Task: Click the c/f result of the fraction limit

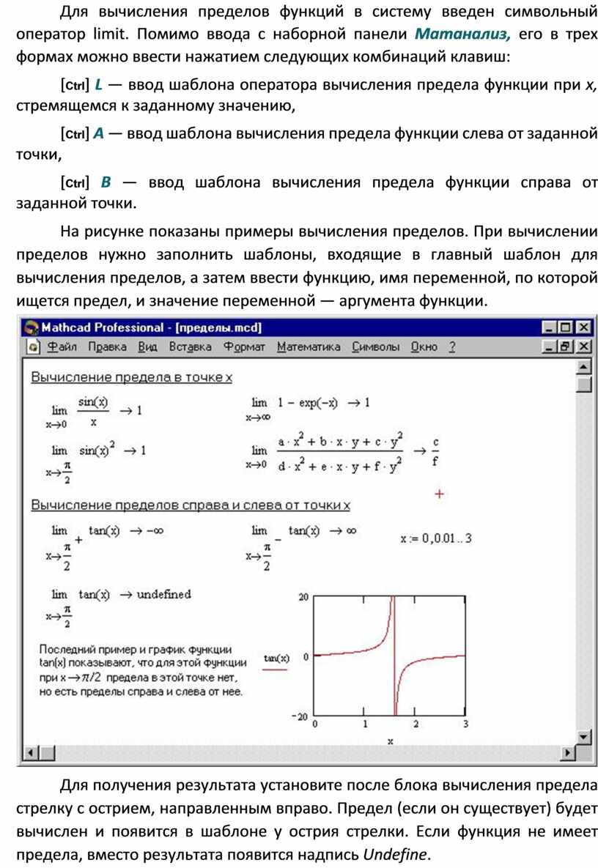Action: click(435, 452)
